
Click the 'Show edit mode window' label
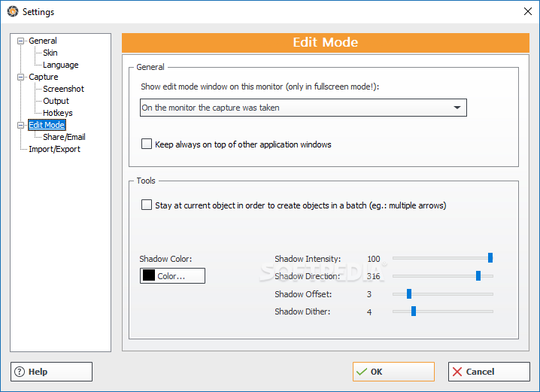click(260, 87)
